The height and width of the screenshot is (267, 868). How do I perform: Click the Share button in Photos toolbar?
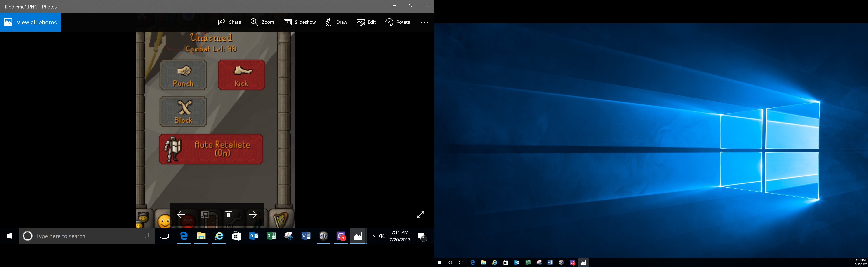point(229,22)
